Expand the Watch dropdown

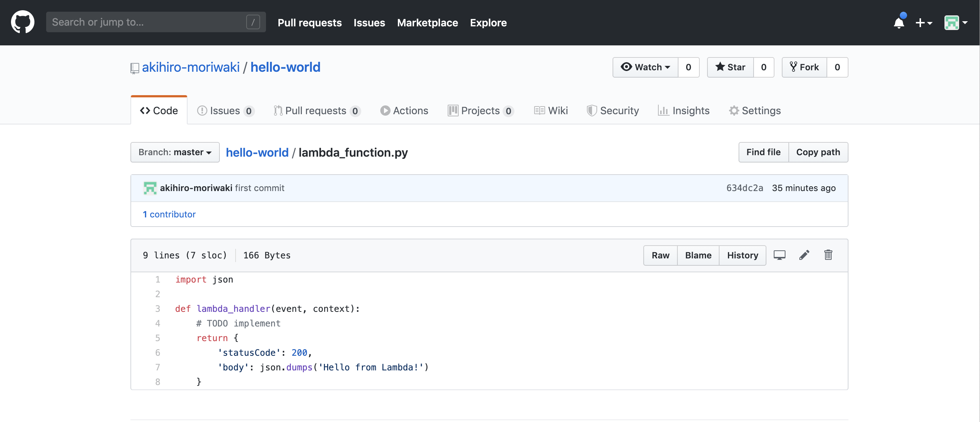pos(646,67)
